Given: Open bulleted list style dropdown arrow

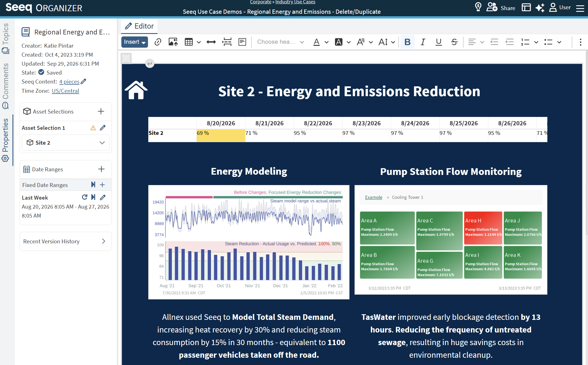Looking at the screenshot, I should tap(559, 42).
